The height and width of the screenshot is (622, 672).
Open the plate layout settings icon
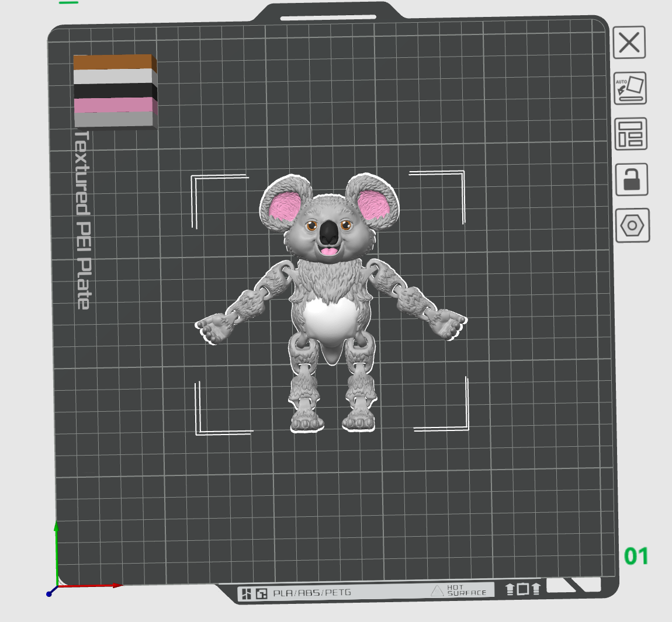click(631, 135)
